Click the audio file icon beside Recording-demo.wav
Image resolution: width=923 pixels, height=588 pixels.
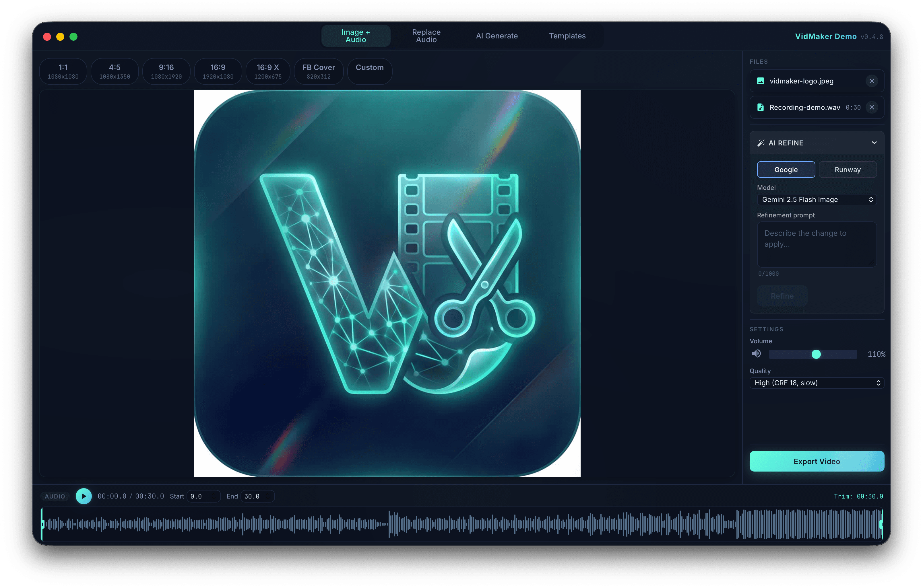click(761, 107)
